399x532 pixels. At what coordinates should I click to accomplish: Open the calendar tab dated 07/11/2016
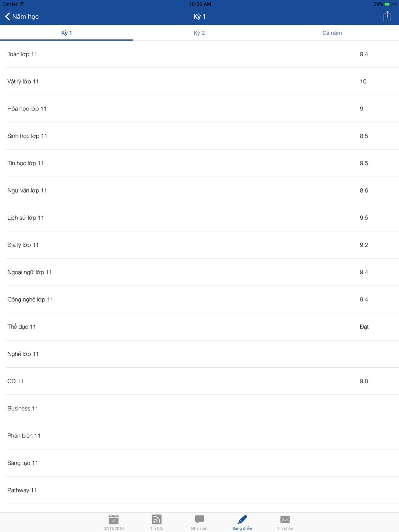pyautogui.click(x=114, y=522)
